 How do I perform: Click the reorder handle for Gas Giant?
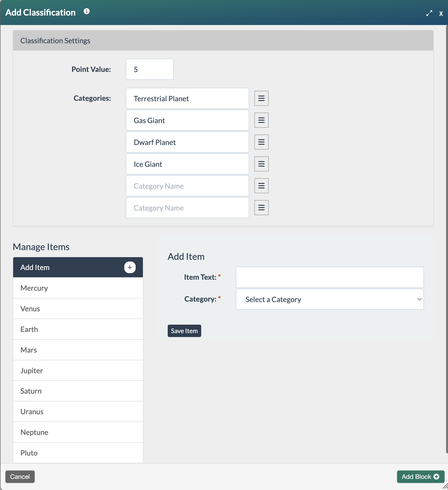click(261, 120)
